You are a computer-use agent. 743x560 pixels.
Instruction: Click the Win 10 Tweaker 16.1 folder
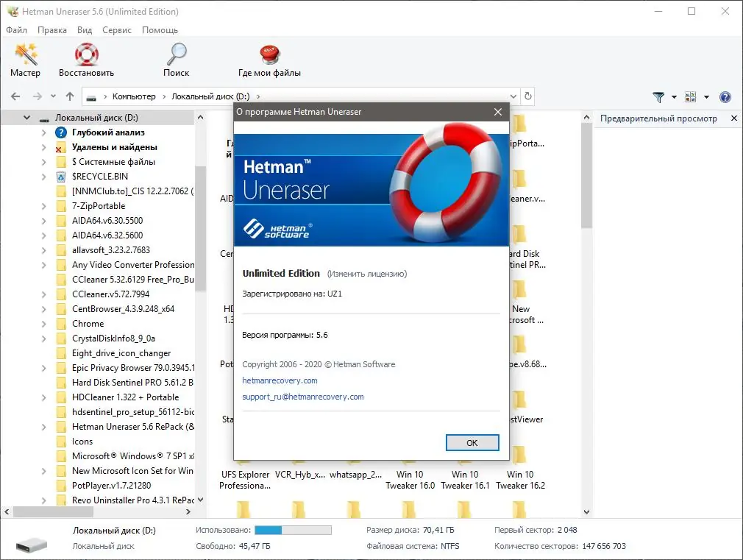465,479
